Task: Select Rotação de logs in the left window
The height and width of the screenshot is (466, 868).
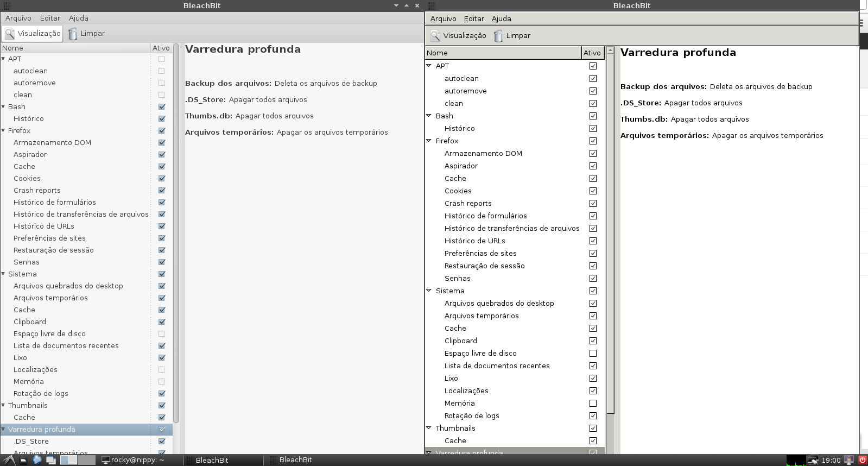Action: [x=86, y=393]
